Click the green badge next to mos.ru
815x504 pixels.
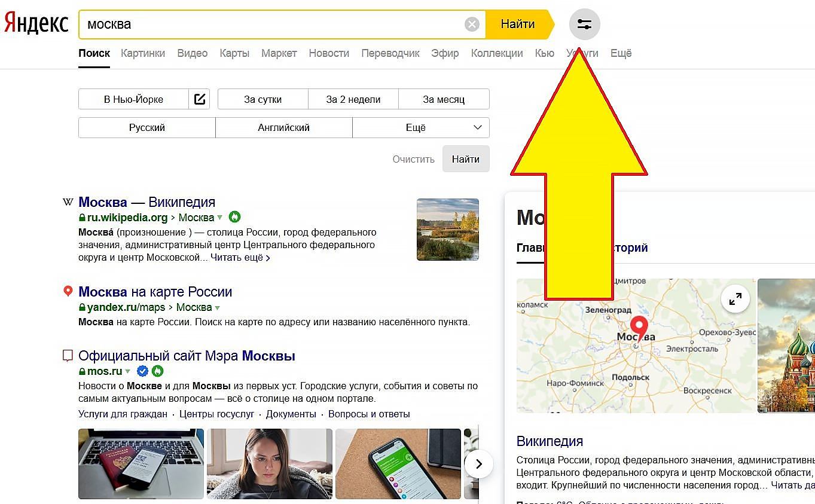coord(157,371)
